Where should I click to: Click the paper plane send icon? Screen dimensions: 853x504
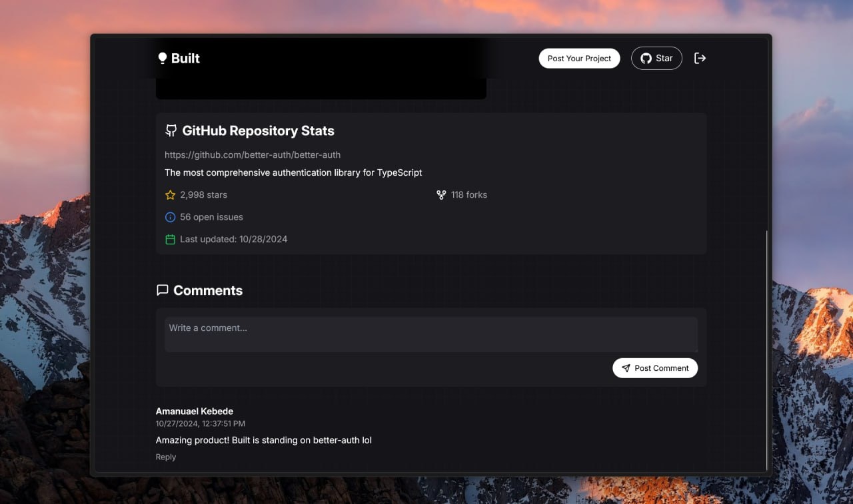point(626,368)
